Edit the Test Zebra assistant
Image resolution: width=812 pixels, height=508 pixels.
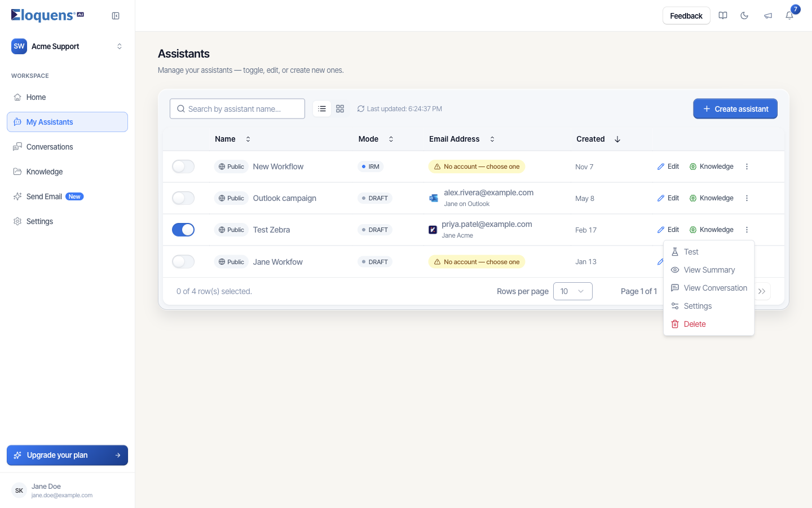[x=668, y=230]
